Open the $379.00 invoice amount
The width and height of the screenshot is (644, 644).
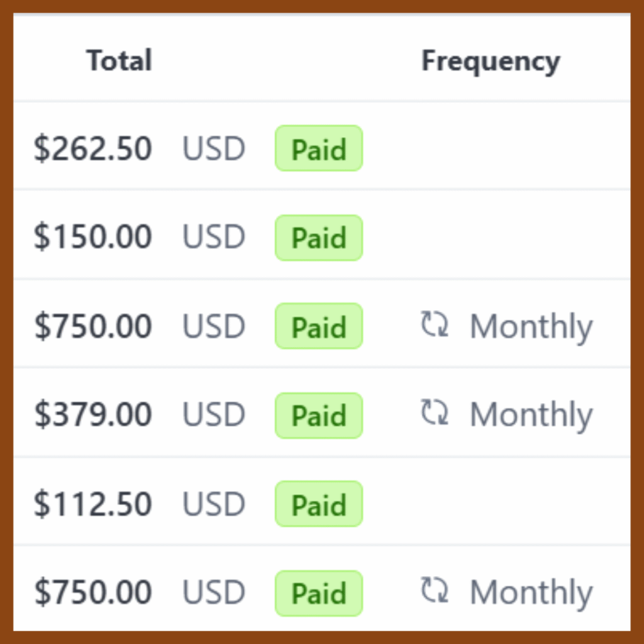click(93, 414)
